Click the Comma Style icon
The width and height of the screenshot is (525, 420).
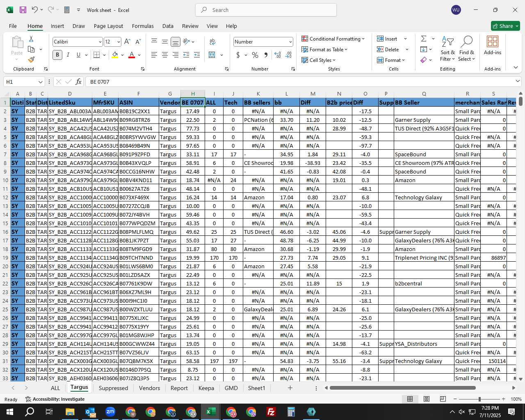[266, 55]
